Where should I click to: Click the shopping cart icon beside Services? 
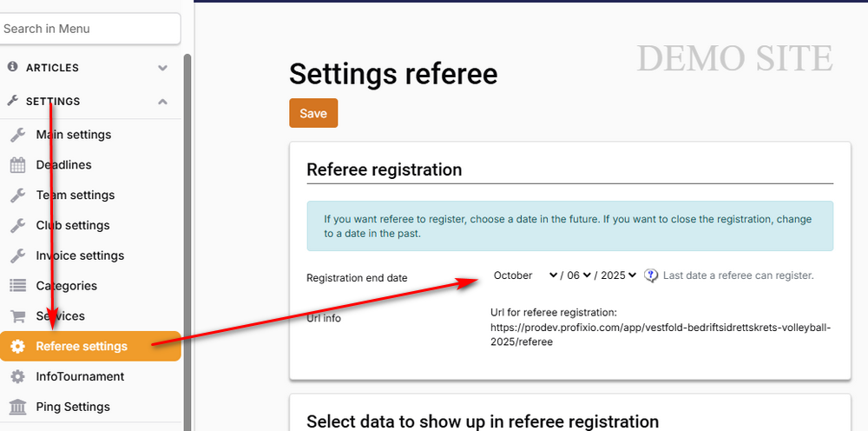coord(17,316)
